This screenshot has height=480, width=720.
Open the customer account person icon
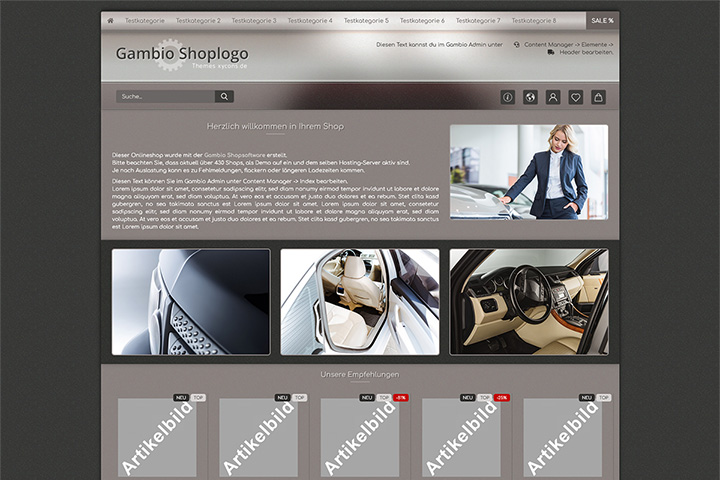(x=553, y=97)
